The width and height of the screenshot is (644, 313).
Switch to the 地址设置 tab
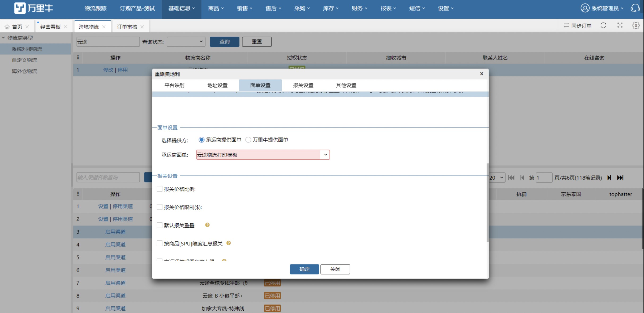217,85
